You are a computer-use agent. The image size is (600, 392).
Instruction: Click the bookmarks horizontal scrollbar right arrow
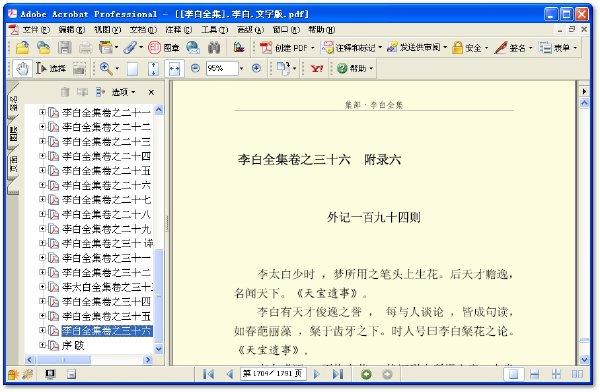coord(148,359)
